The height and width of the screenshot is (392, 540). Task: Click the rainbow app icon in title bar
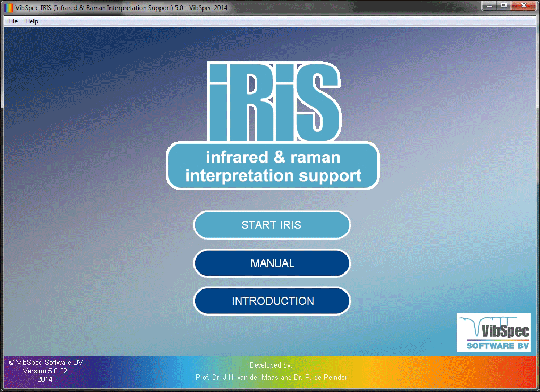pos(9,6)
